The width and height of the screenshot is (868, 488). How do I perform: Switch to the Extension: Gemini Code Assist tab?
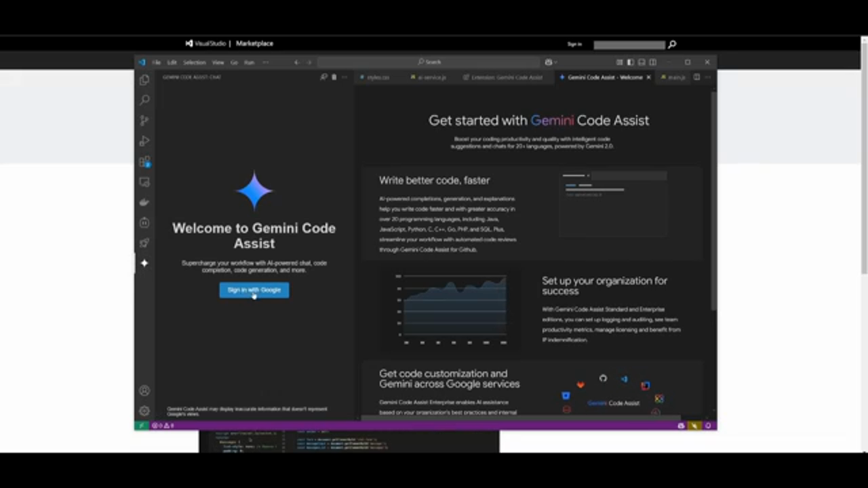[505, 77]
